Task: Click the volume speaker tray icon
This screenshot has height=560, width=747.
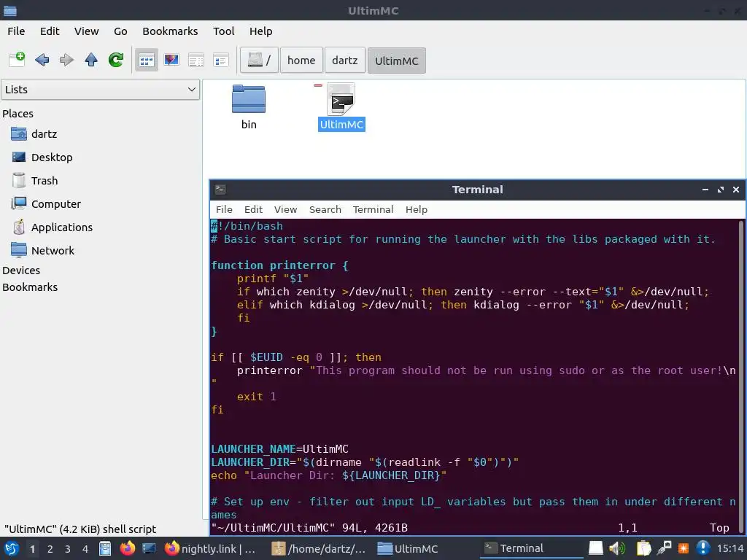Action: coord(617,548)
